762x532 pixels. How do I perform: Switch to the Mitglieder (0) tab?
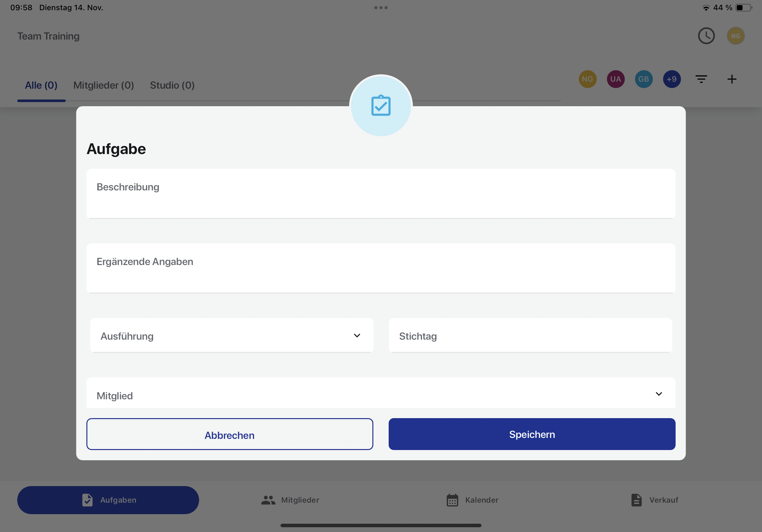coord(104,85)
